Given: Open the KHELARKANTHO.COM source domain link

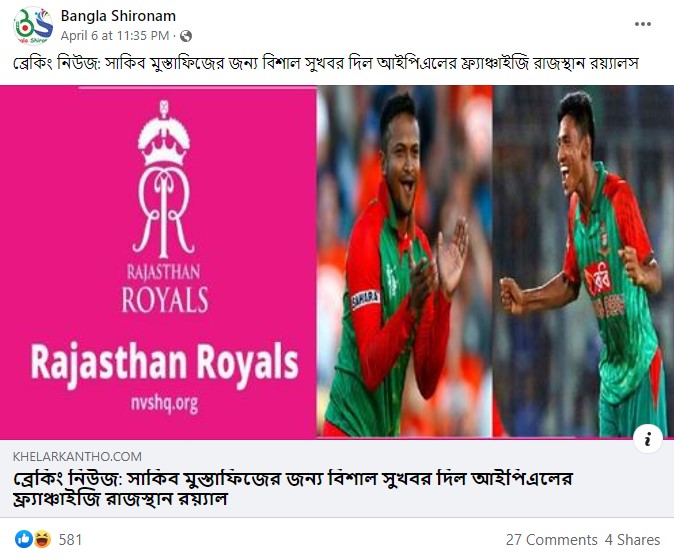Looking at the screenshot, I should point(77,456).
